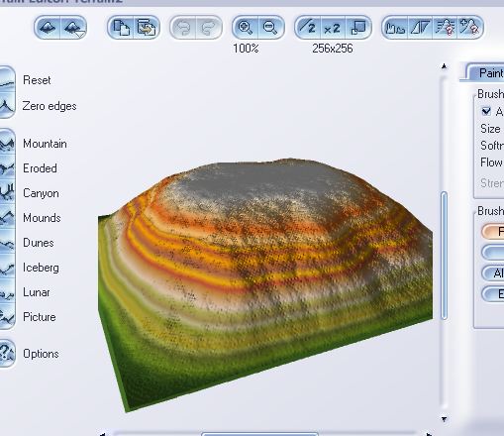Click the greyed-out redo arrow
The width and height of the screenshot is (504, 436).
(209, 28)
